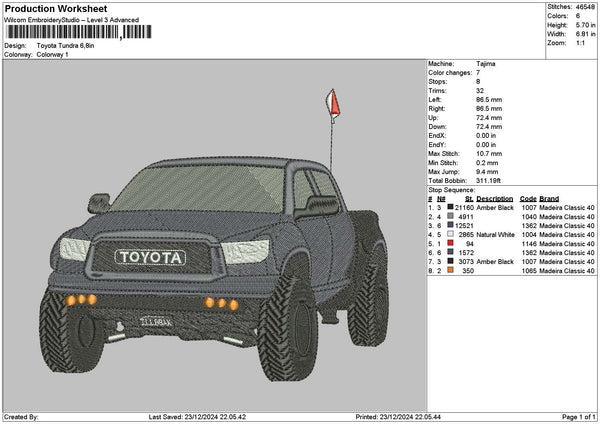Click the Height value '5.70 in'
This screenshot has width=600, height=424.
585,25
